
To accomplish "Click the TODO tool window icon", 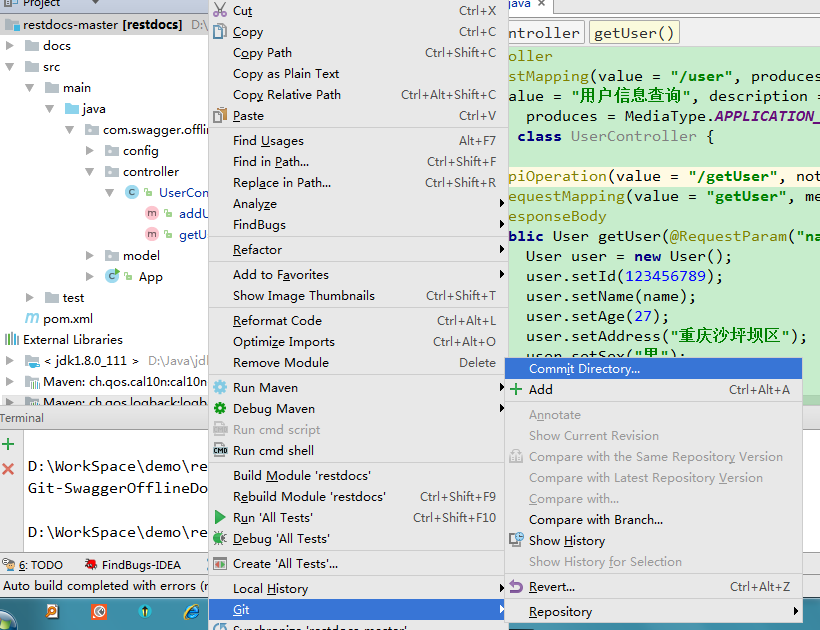I will pyautogui.click(x=8, y=564).
